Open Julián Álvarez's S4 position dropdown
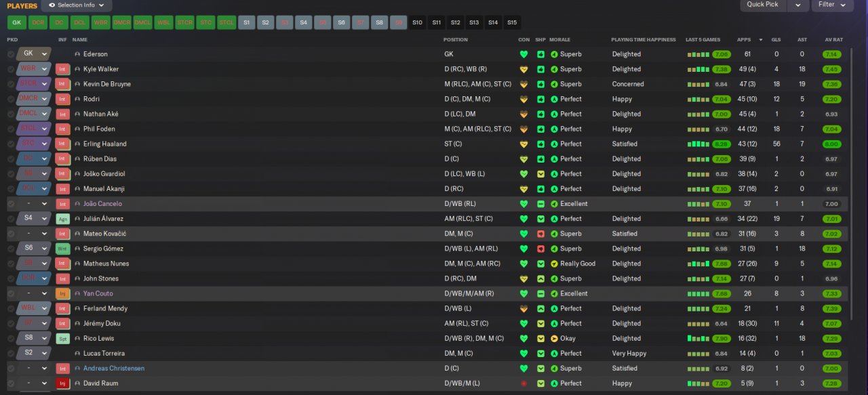The image size is (868, 395). [34, 218]
